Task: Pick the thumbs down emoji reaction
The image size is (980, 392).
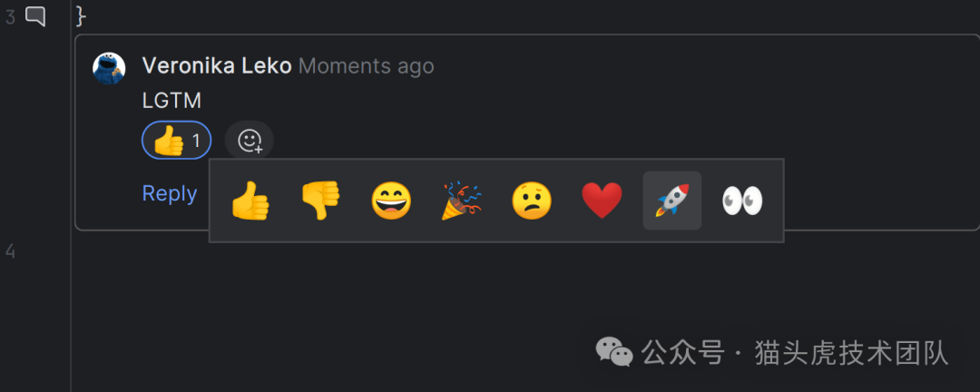Action: (320, 201)
